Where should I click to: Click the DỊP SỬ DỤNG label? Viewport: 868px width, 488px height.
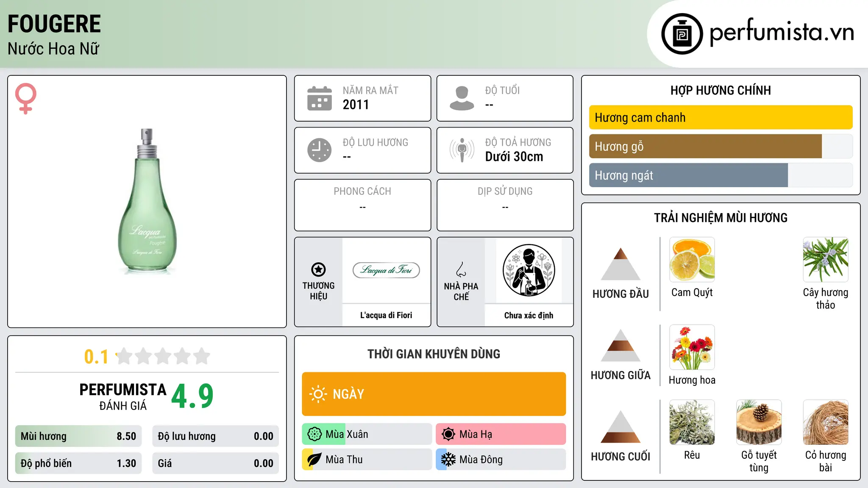tap(505, 191)
